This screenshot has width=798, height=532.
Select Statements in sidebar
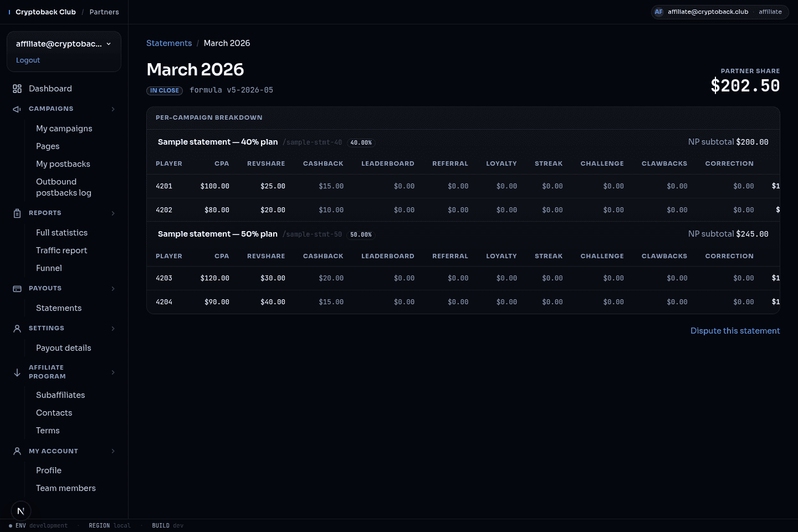pyautogui.click(x=59, y=308)
